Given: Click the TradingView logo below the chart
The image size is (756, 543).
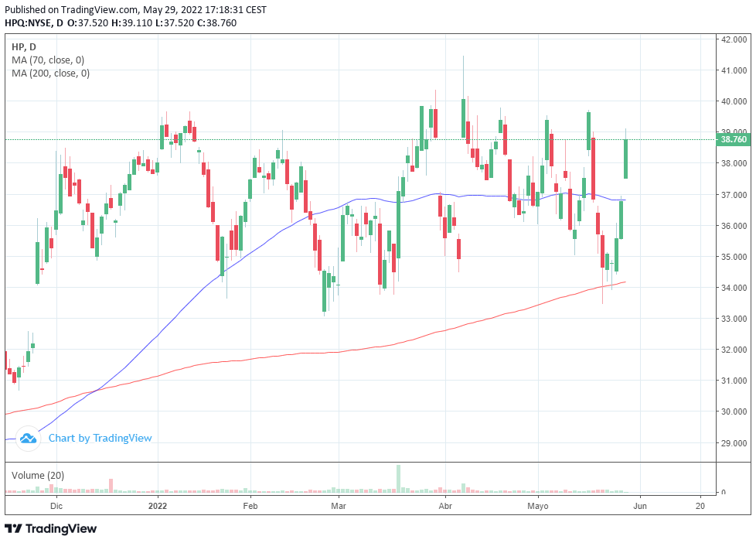Looking at the screenshot, I should tap(50, 529).
